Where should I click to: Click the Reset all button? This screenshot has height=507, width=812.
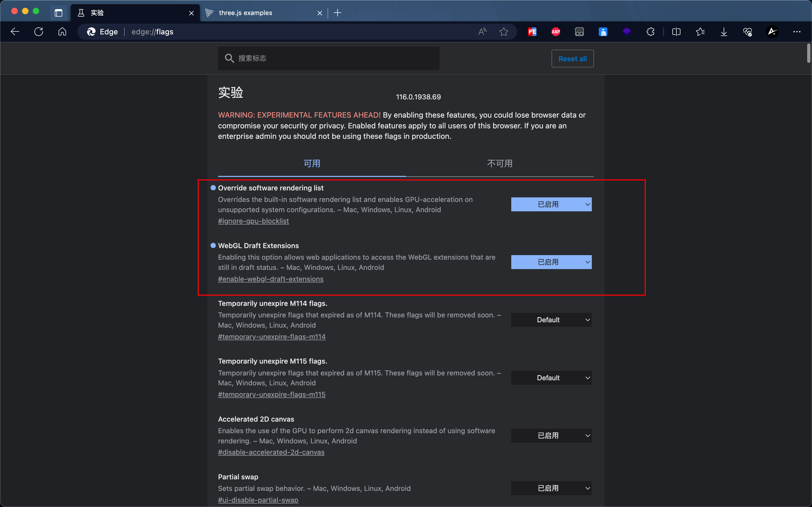(x=573, y=59)
